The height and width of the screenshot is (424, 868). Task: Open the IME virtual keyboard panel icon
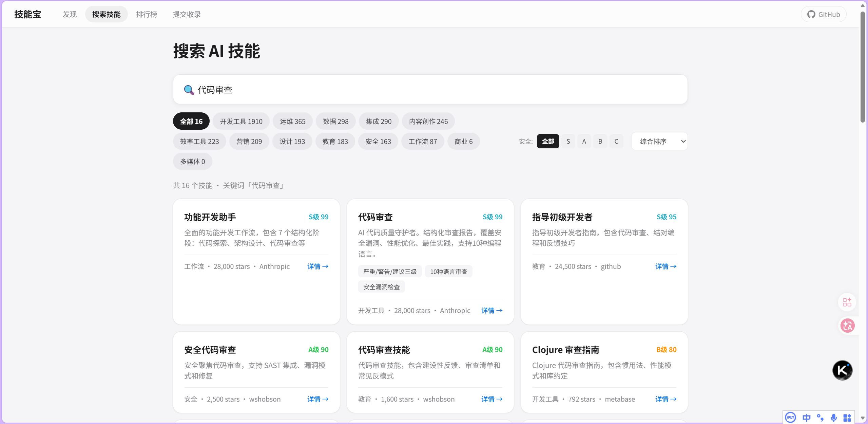point(847,418)
